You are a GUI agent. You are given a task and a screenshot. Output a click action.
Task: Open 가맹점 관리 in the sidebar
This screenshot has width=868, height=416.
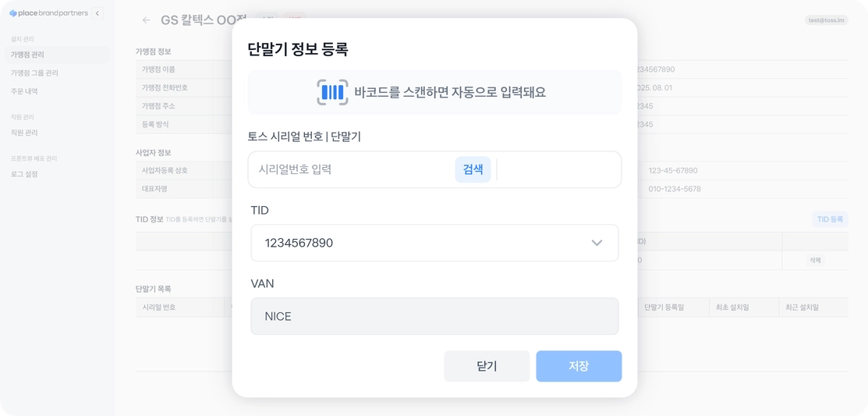pyautogui.click(x=27, y=55)
